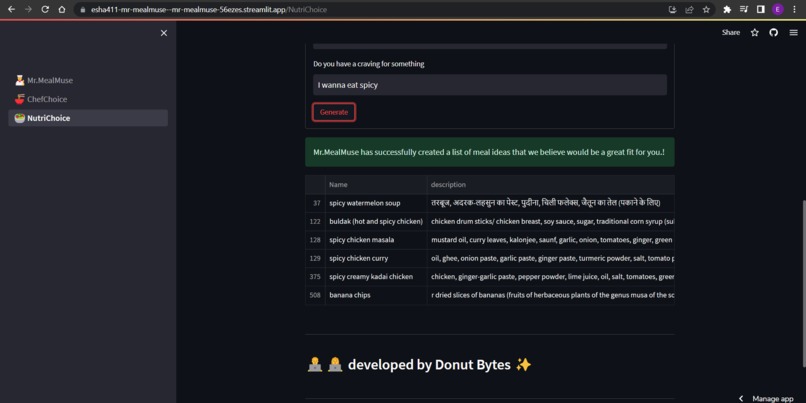Click the salad icon beside NutriChoice
This screenshot has width=806, height=403.
tap(20, 118)
